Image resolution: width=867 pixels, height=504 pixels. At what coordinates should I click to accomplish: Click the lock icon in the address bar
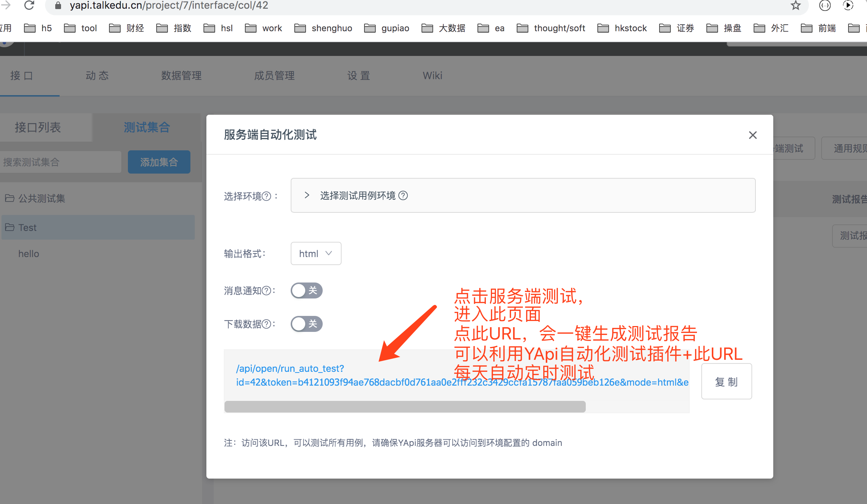58,5
